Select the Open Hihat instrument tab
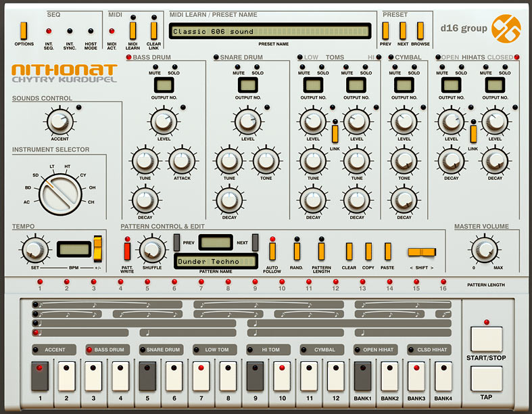This screenshot has height=414, width=532. (376, 350)
